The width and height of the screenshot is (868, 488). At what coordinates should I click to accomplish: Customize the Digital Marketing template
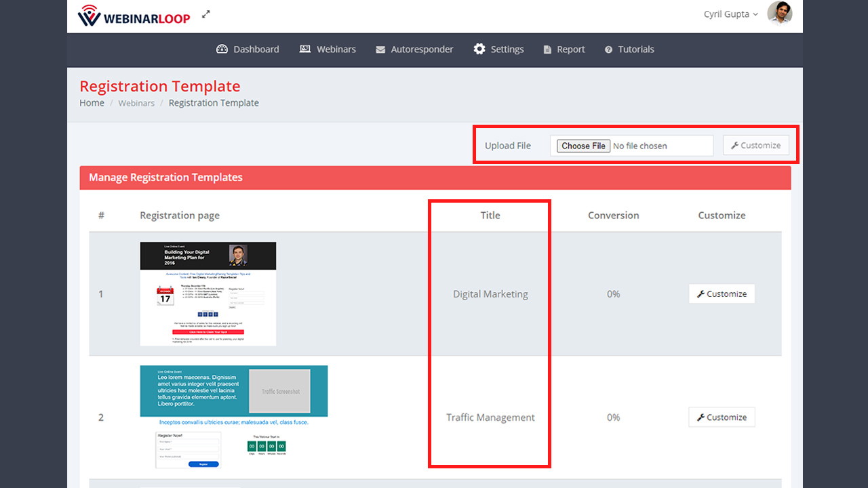[x=722, y=294]
